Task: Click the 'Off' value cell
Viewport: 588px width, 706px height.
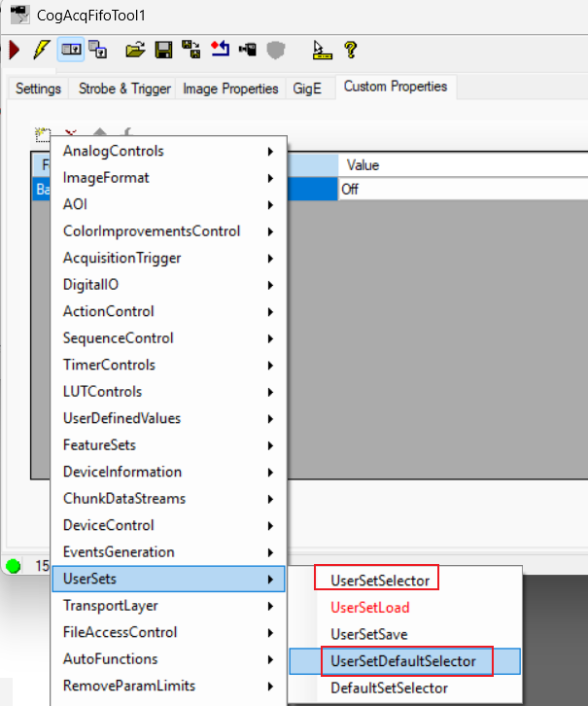Action: (x=463, y=189)
